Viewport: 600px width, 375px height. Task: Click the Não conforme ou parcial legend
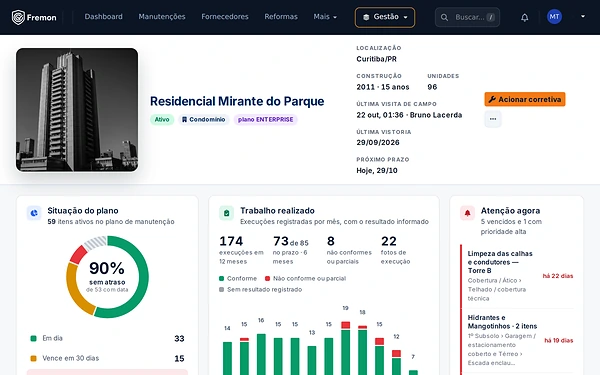pyautogui.click(x=305, y=279)
